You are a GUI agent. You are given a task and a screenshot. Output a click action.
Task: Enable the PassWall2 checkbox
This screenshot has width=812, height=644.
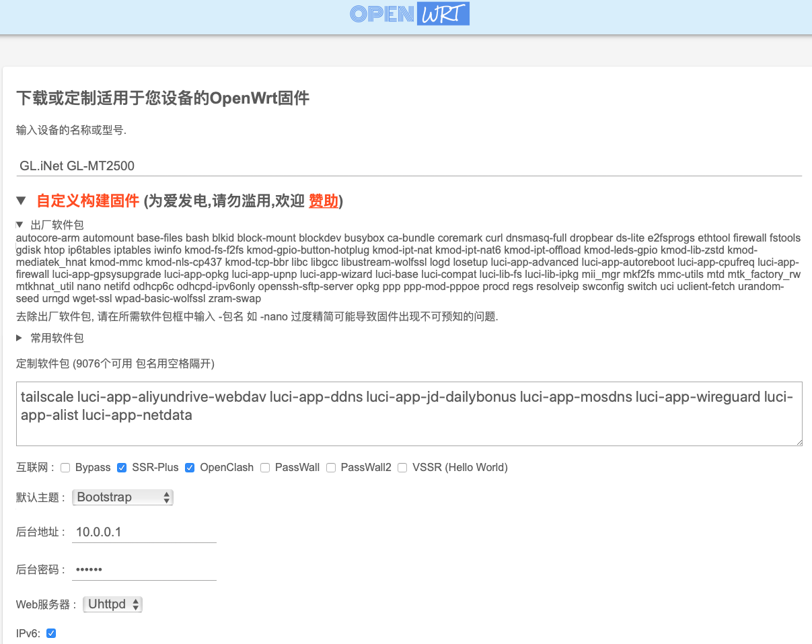point(331,467)
